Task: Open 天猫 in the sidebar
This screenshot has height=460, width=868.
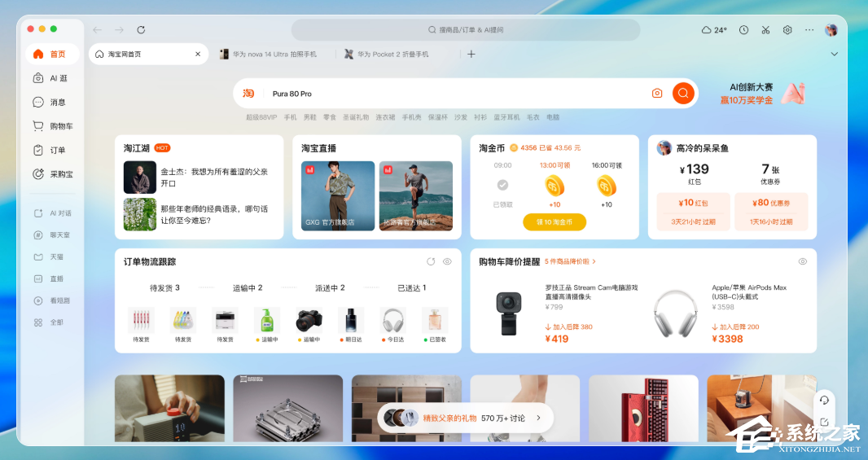Action: click(50, 256)
